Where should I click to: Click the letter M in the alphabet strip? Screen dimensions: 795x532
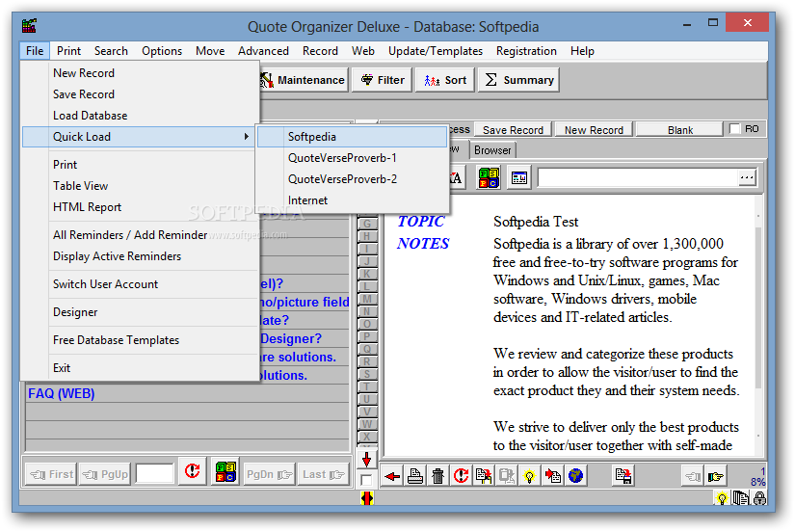click(x=366, y=299)
